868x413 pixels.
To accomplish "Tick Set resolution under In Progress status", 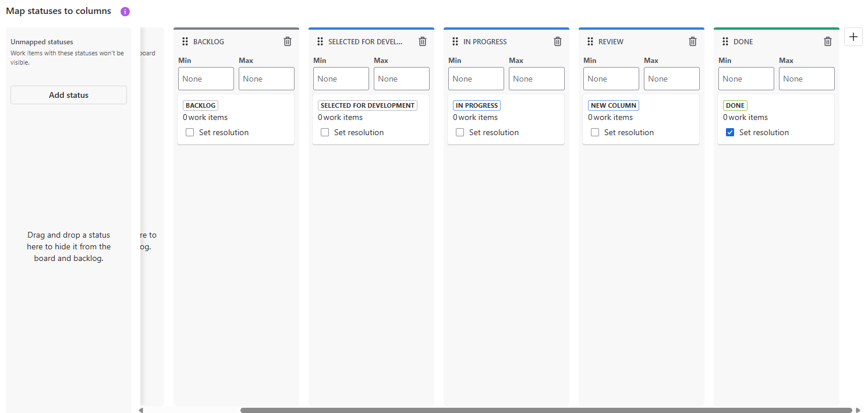I will point(460,132).
